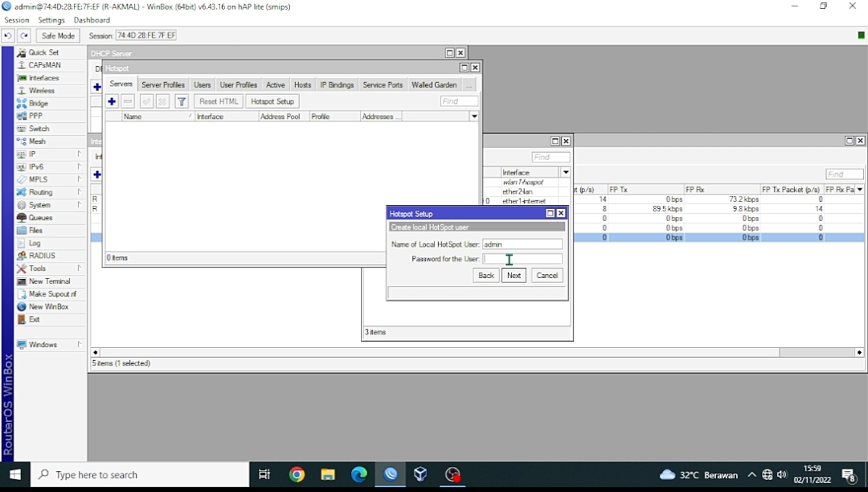Open Wireless menu
Image resolution: width=868 pixels, height=492 pixels.
pos(42,90)
